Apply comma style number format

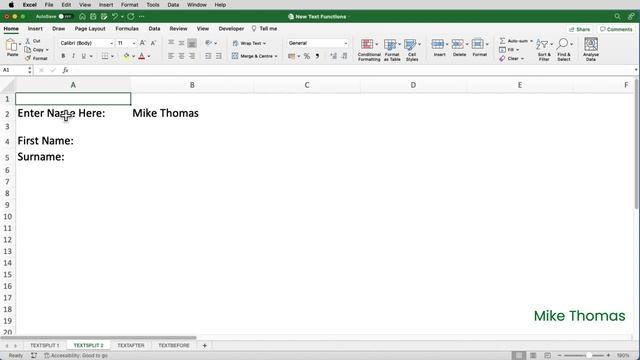coord(317,56)
